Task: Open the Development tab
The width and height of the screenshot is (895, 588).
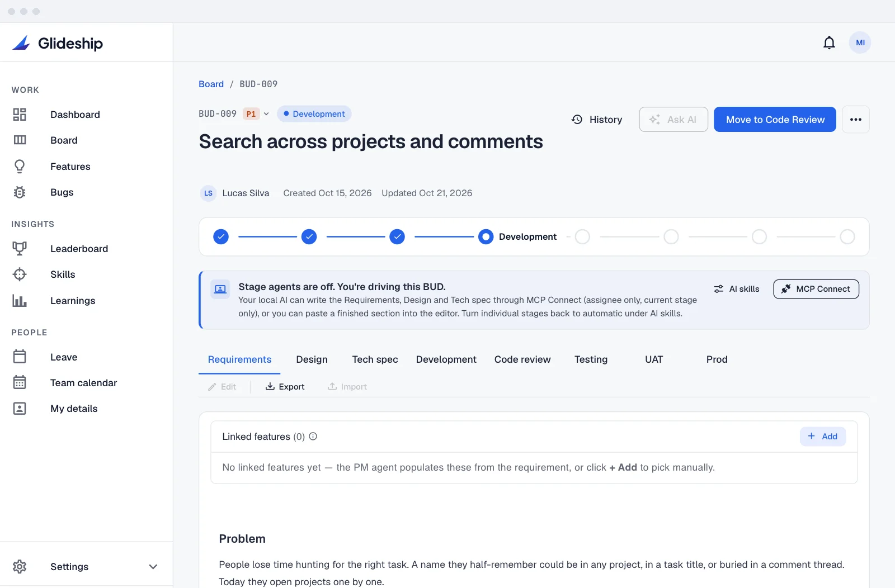Action: coord(446,359)
